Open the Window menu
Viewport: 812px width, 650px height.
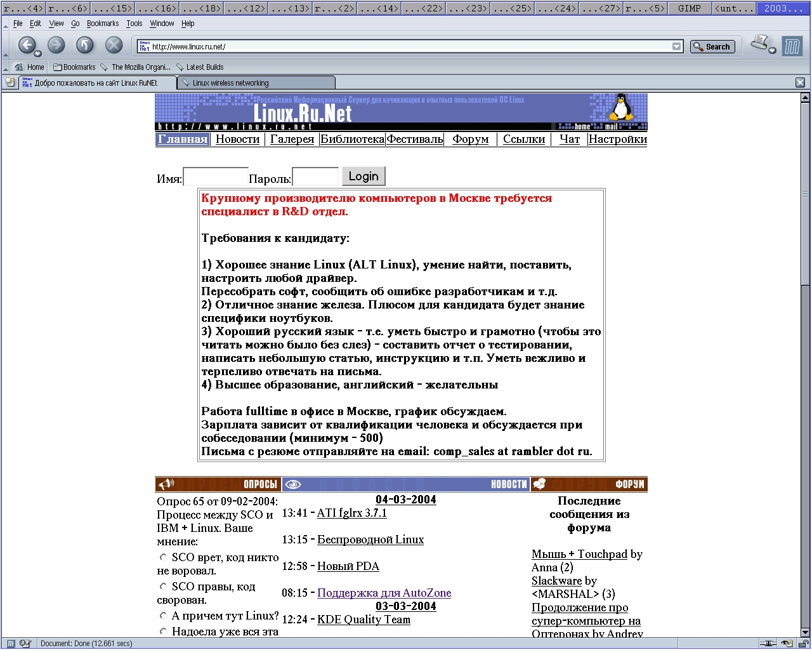(162, 23)
